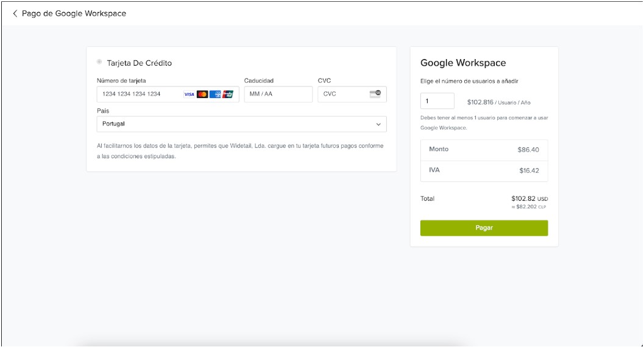This screenshot has width=644, height=347.
Task: Click the Google Workspace heading
Action: point(463,63)
